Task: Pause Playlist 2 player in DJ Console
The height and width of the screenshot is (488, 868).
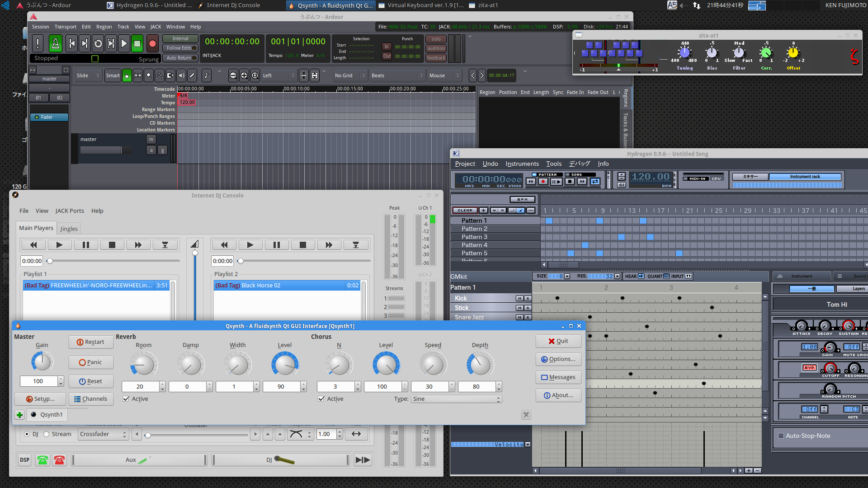Action: (x=276, y=245)
